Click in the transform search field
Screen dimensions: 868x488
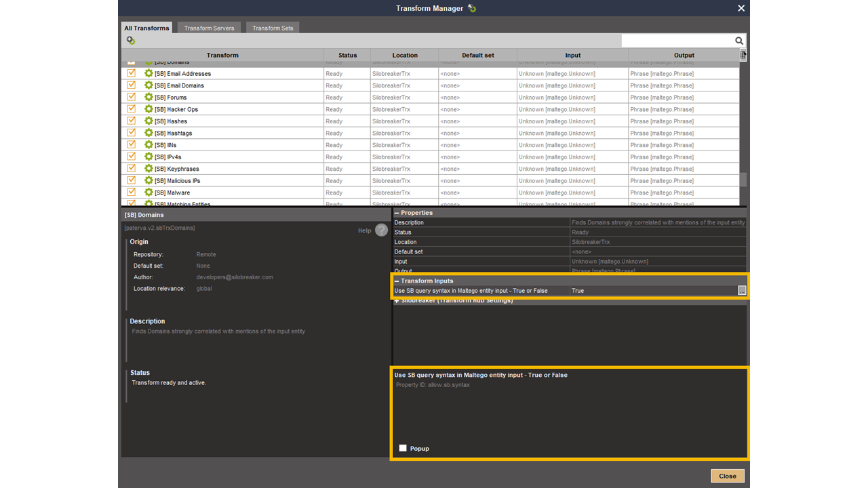tap(677, 41)
